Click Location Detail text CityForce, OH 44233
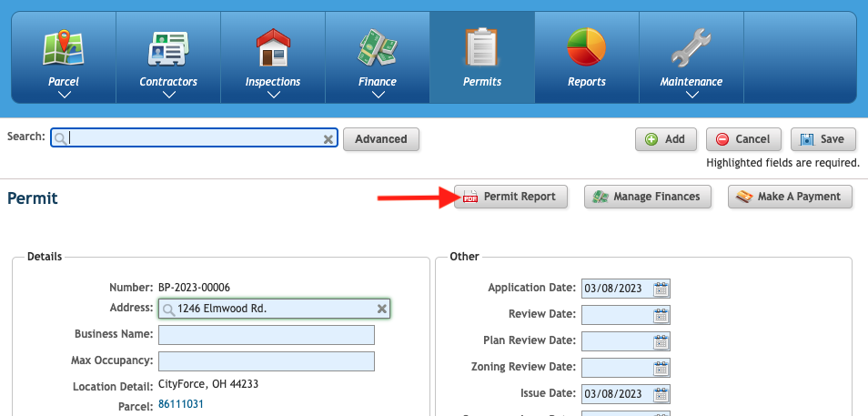The height and width of the screenshot is (416, 868). click(208, 384)
